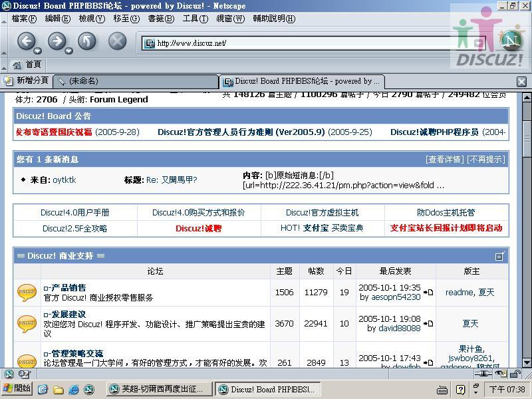Open the 移至 menu
This screenshot has width=532, height=399.
[126, 19]
